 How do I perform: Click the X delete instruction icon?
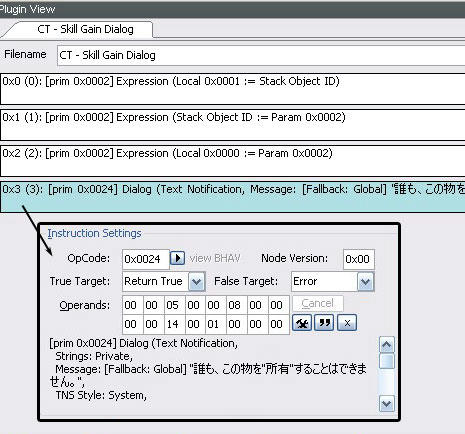347,323
